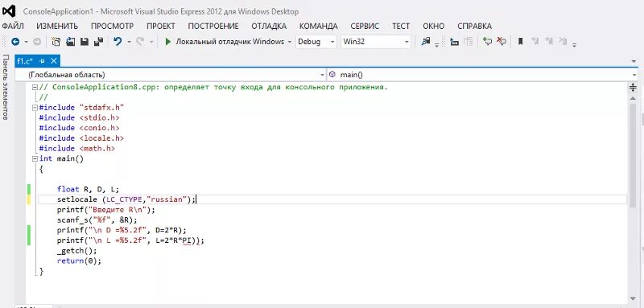Image resolution: width=644 pixels, height=308 pixels.
Task: Click the return(0); statement
Action: [x=79, y=261]
